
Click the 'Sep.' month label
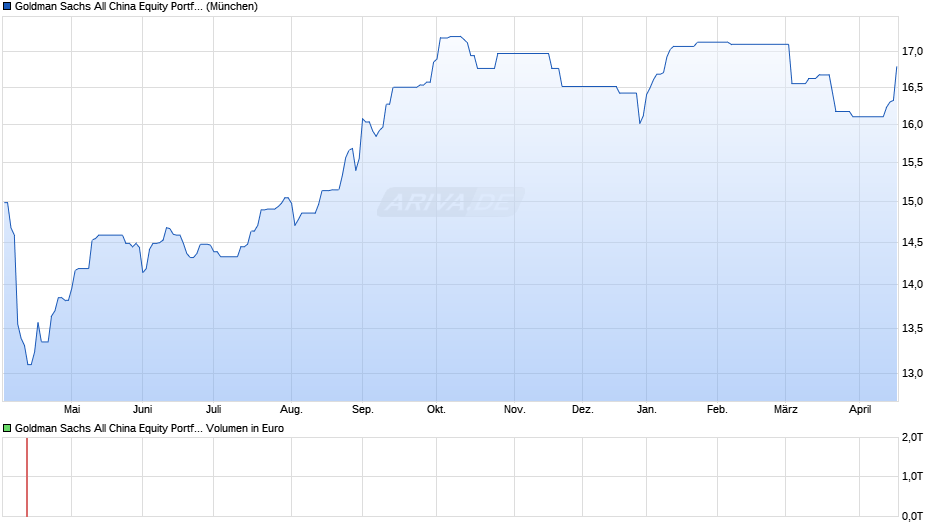click(x=363, y=410)
